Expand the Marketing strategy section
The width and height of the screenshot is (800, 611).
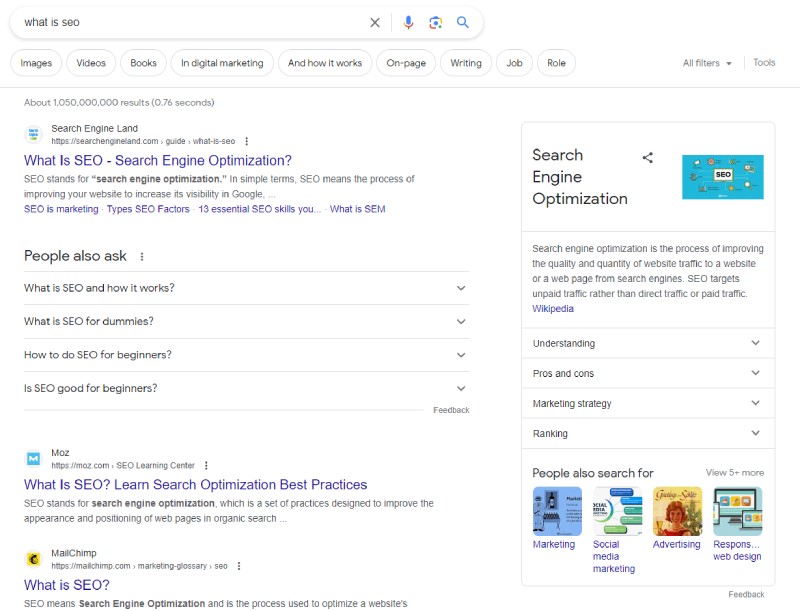(x=648, y=403)
